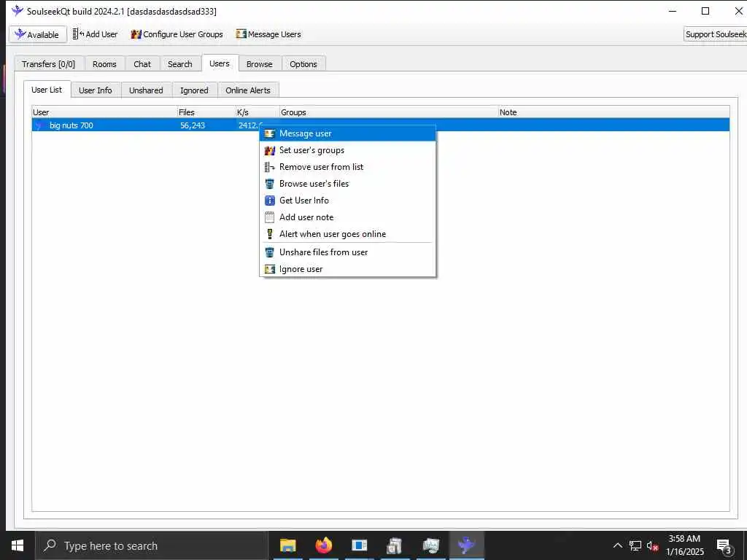Click the Add User button label
747x560 pixels.
(x=101, y=34)
